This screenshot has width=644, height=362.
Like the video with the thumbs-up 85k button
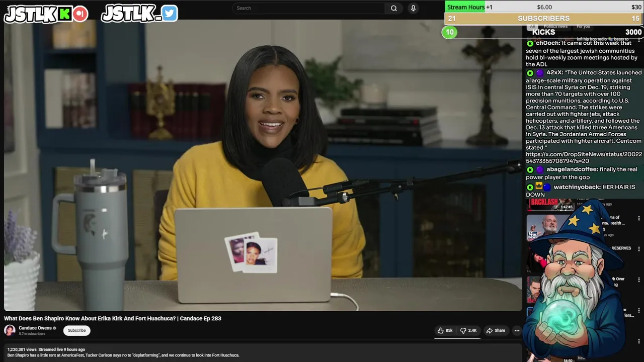tap(445, 330)
